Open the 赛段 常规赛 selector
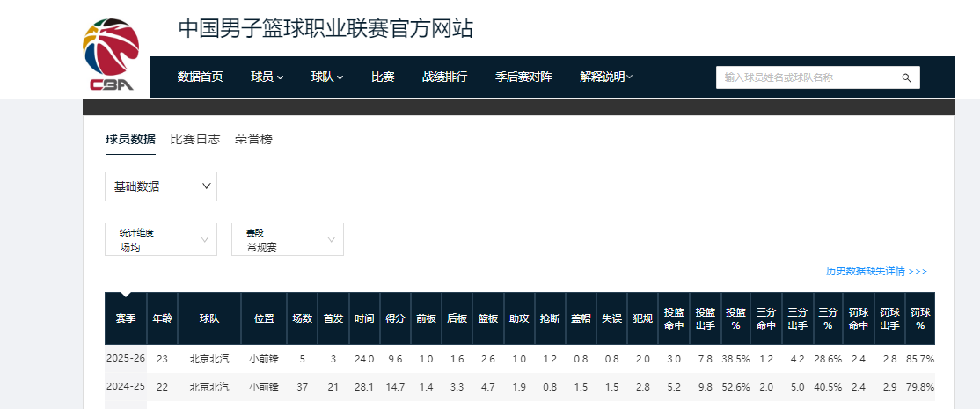This screenshot has height=409, width=980. coord(288,239)
